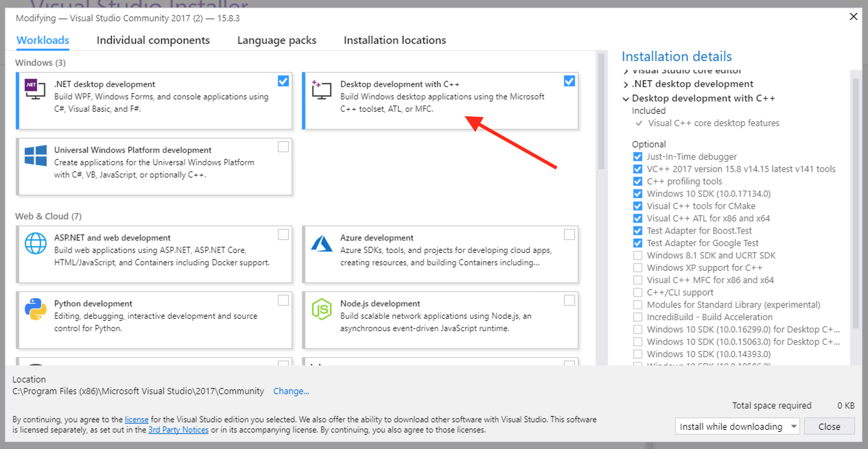The image size is (868, 449).
Task: Click the .NET desktop development monitor icon
Action: 35,89
